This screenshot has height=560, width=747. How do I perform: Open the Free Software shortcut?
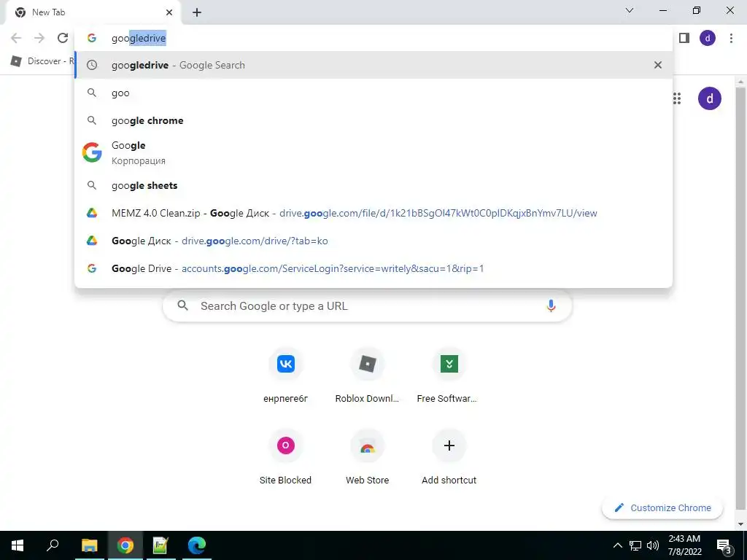click(x=449, y=376)
